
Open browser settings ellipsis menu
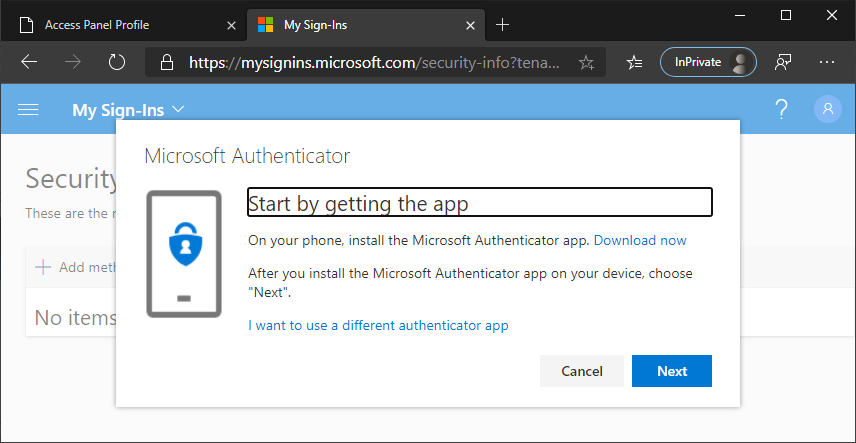(x=827, y=62)
